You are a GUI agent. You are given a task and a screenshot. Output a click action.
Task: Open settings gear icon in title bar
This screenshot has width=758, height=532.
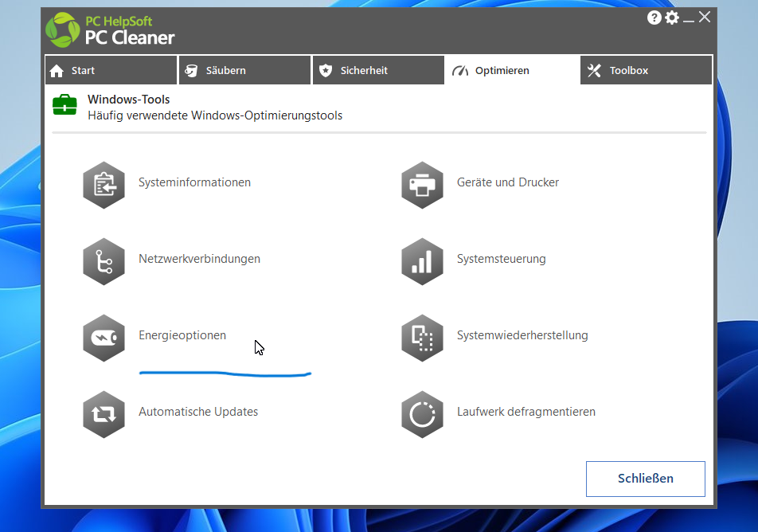click(672, 18)
